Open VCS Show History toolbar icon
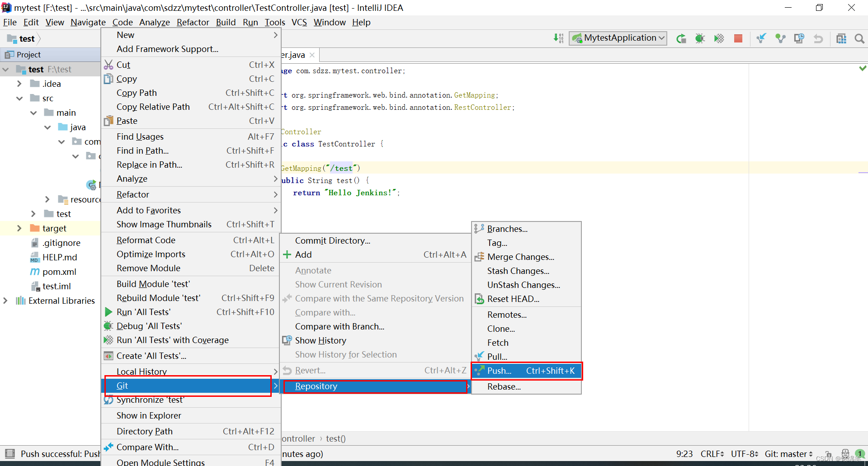The height and width of the screenshot is (466, 868). (x=799, y=39)
